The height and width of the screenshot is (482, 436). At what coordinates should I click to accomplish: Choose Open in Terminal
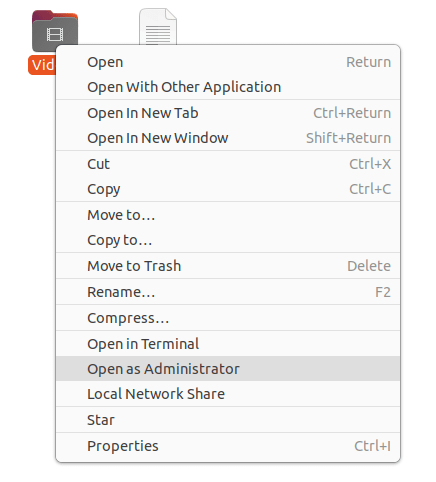coord(228,344)
